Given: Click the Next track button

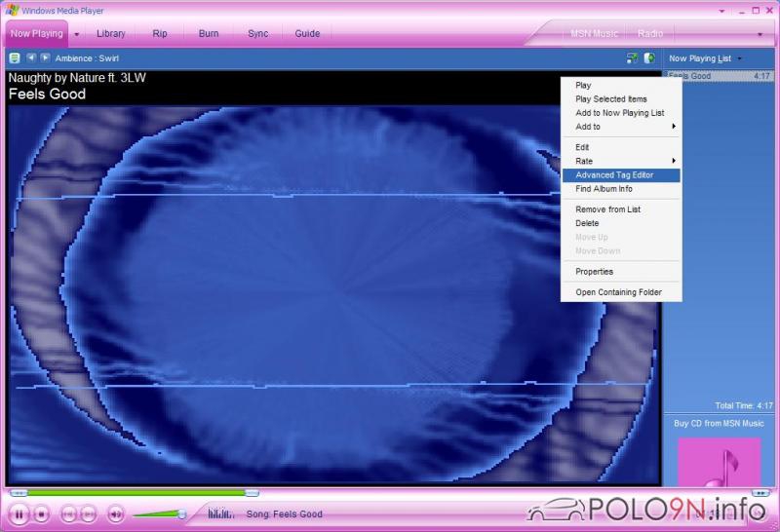Looking at the screenshot, I should 88,513.
